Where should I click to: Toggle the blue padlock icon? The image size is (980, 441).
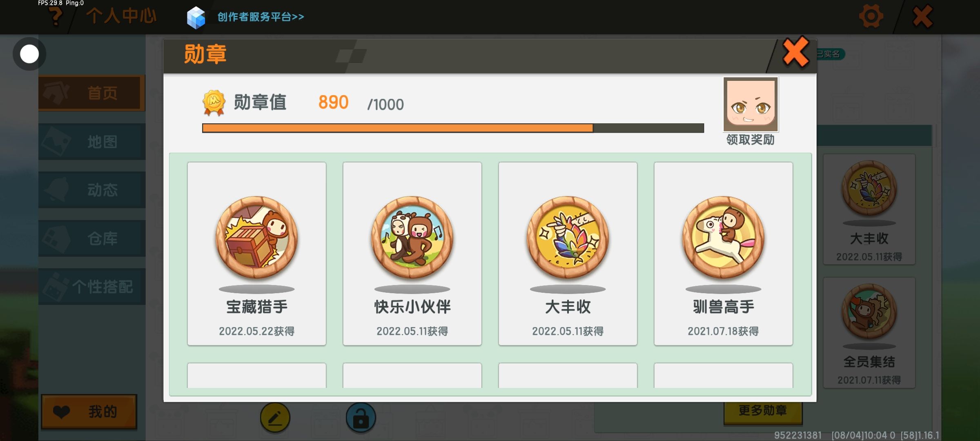click(361, 417)
